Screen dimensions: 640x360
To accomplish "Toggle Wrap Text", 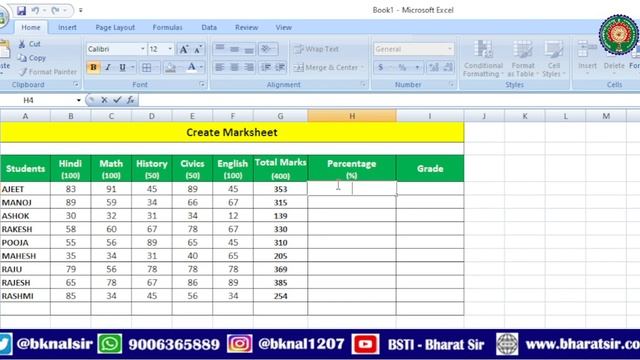I will click(317, 49).
